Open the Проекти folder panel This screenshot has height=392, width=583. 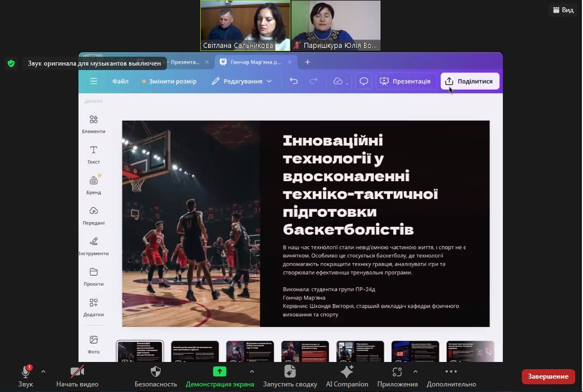[93, 276]
